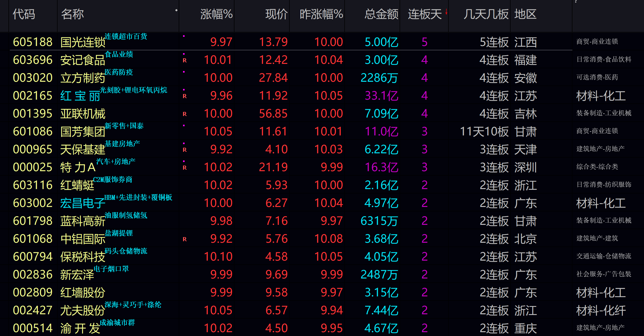
Task: Click the 电子烟口罩 concept tag
Action: (x=111, y=269)
